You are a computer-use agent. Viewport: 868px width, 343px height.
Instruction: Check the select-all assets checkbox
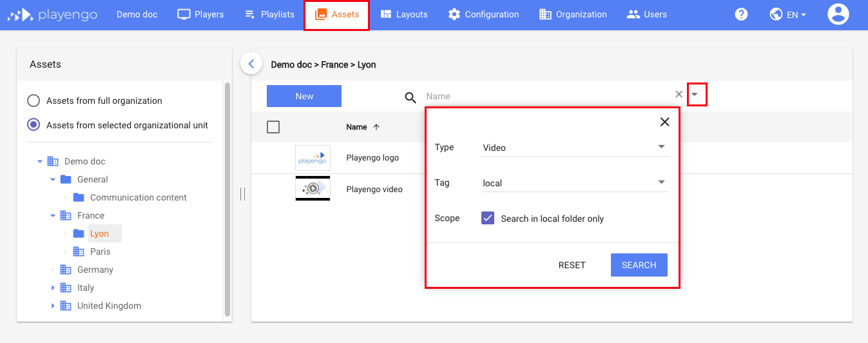click(x=273, y=127)
